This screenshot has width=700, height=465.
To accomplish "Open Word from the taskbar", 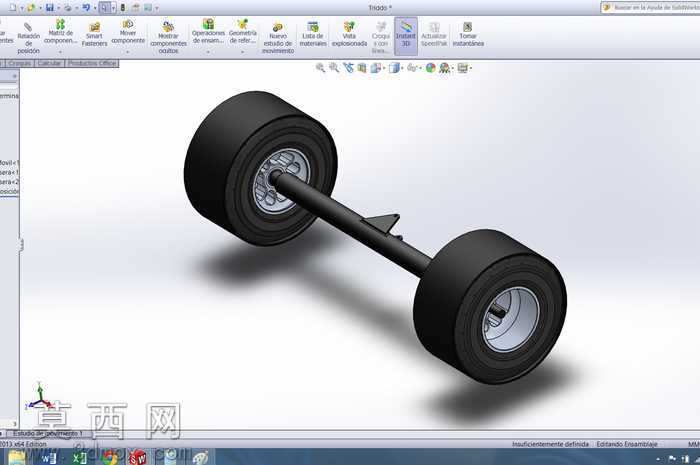I will click(x=48, y=458).
